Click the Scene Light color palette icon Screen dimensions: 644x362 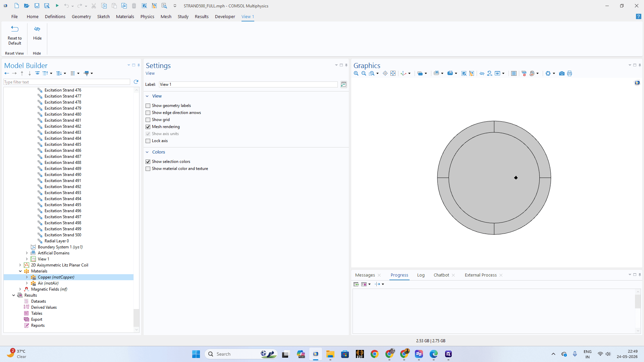tap(532, 73)
